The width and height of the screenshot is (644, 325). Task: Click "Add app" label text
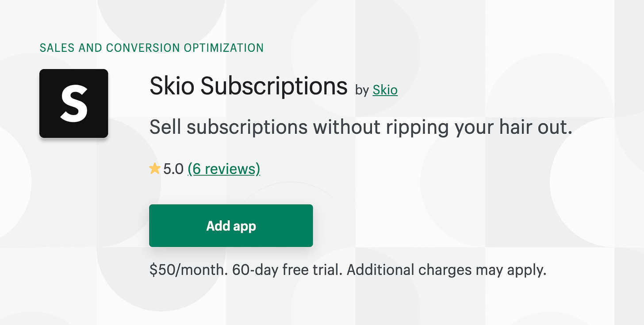click(231, 226)
